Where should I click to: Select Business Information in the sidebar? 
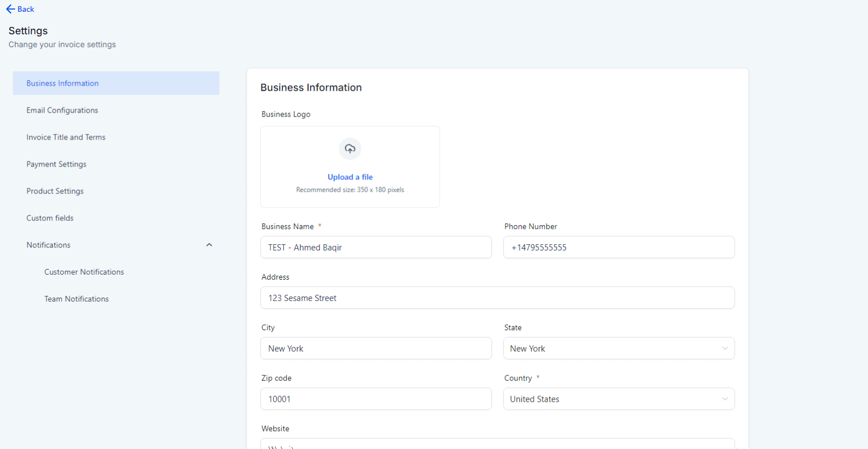coord(62,83)
